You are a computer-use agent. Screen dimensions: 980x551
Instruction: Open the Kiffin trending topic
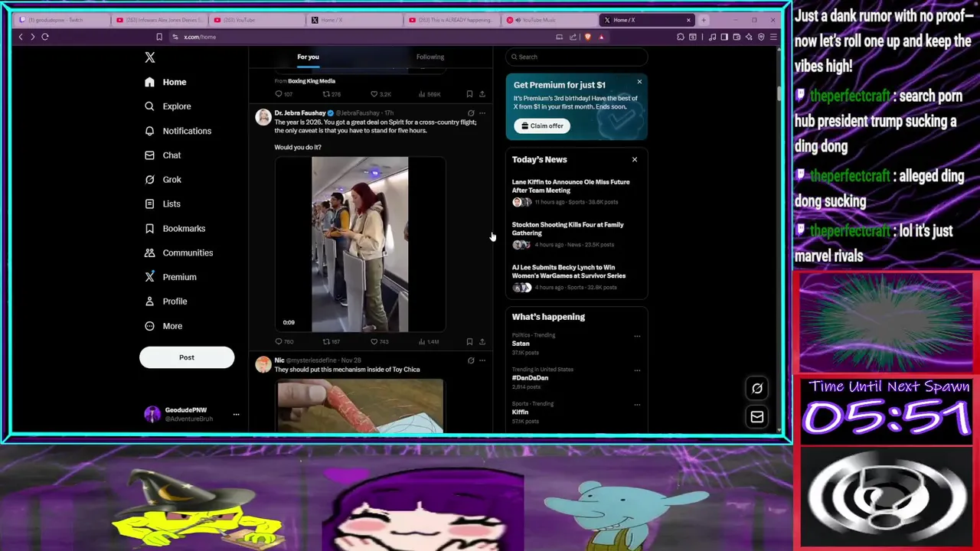(520, 412)
